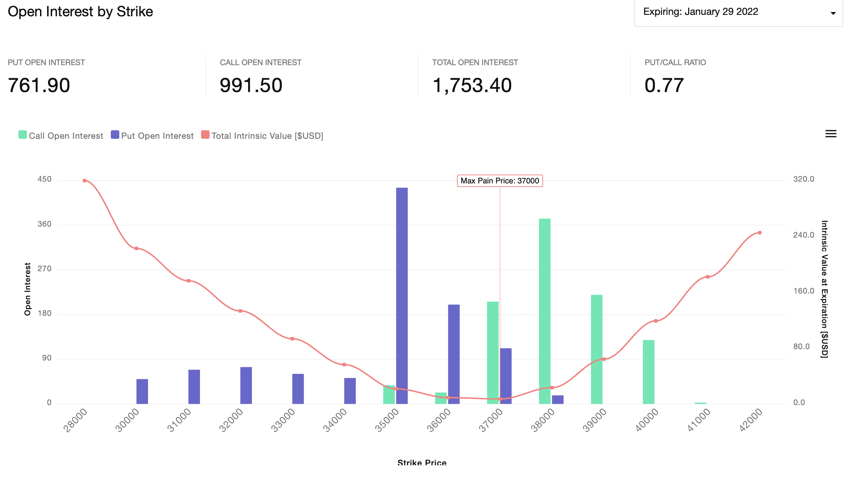Viewport: 868px width, 478px height.
Task: Click the PUT/CALL RATIO heading
Action: coord(675,62)
